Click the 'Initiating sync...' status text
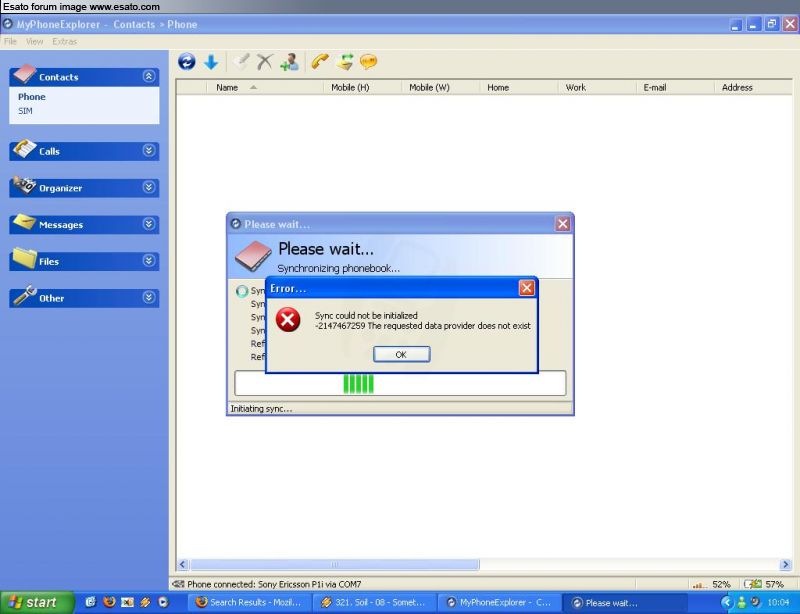 [x=261, y=409]
